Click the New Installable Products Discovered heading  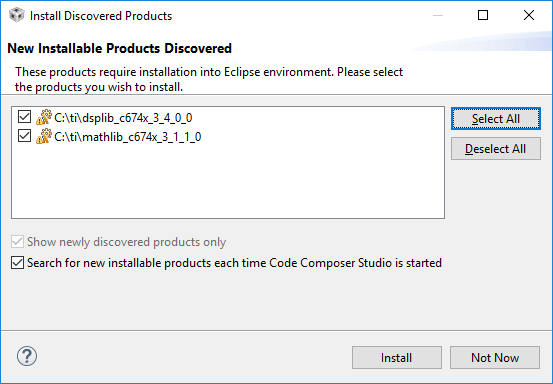[x=120, y=48]
